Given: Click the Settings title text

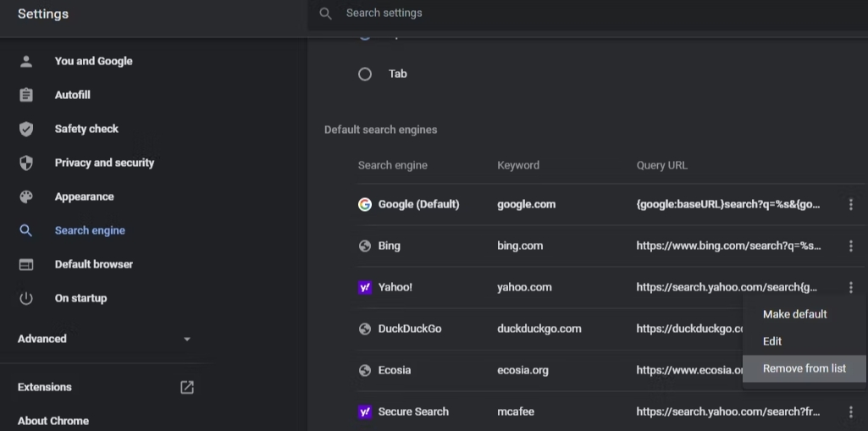Looking at the screenshot, I should (x=43, y=14).
